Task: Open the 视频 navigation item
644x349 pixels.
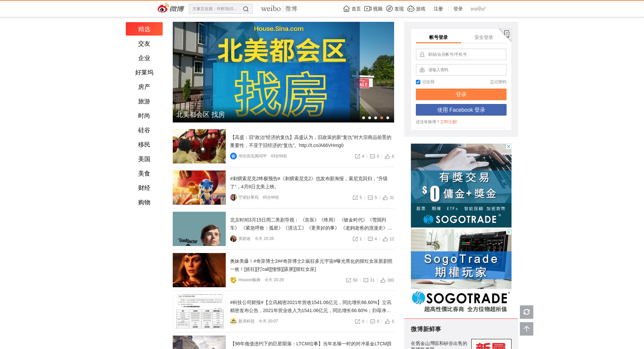Action: (x=373, y=9)
